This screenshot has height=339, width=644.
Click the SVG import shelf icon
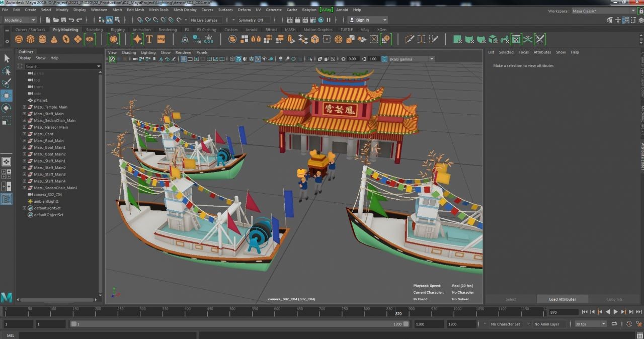(x=161, y=39)
